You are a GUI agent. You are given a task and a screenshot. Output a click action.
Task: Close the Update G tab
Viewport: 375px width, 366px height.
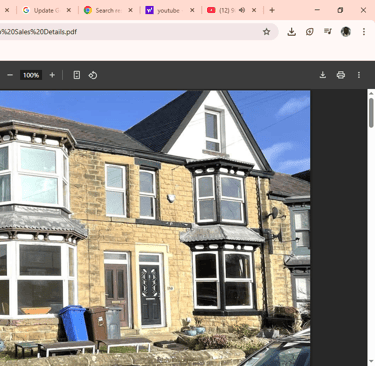point(69,10)
